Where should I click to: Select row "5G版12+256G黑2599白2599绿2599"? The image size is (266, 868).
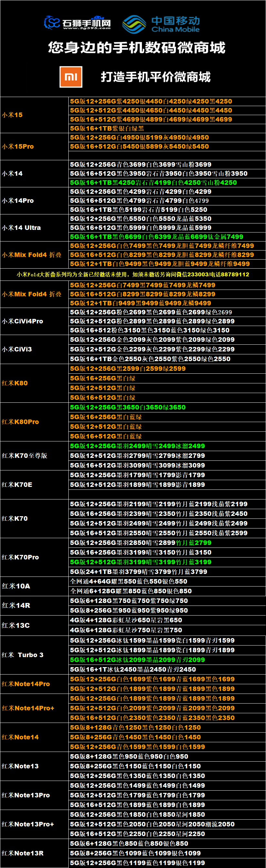(x=167, y=369)
